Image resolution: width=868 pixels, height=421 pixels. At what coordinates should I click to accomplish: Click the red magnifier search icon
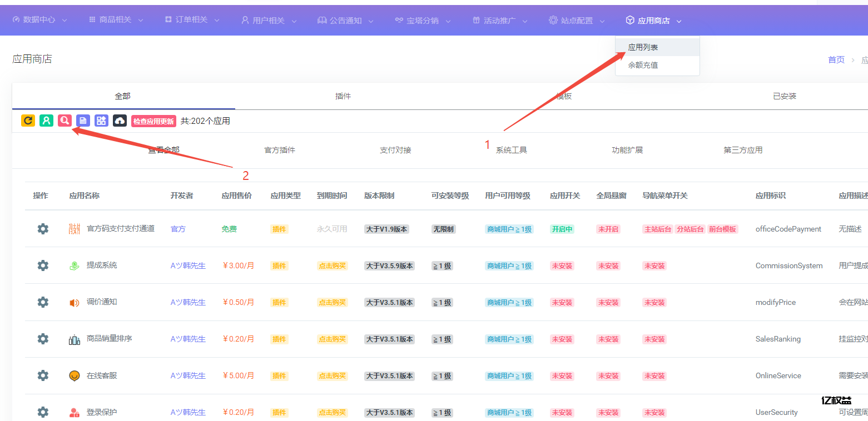coord(65,121)
